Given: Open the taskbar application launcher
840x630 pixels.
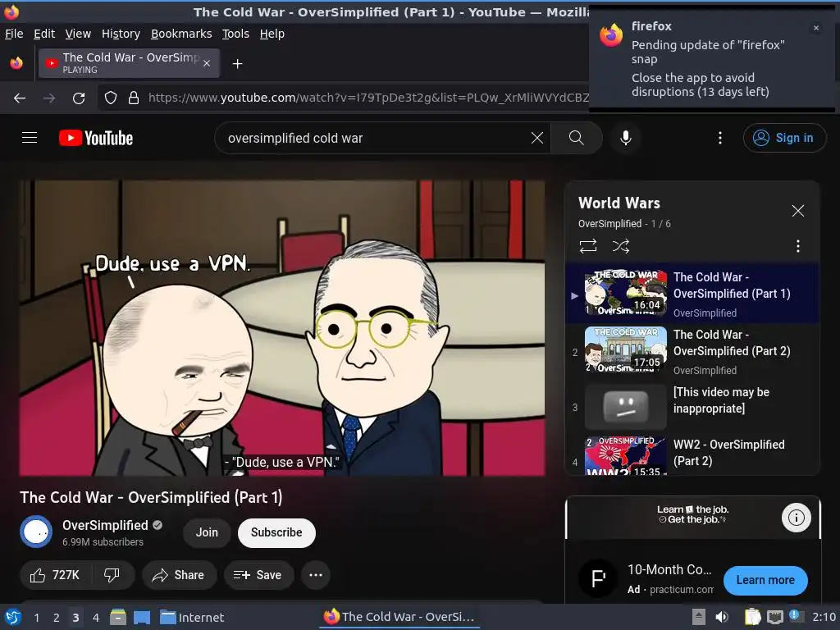Looking at the screenshot, I should [12, 617].
